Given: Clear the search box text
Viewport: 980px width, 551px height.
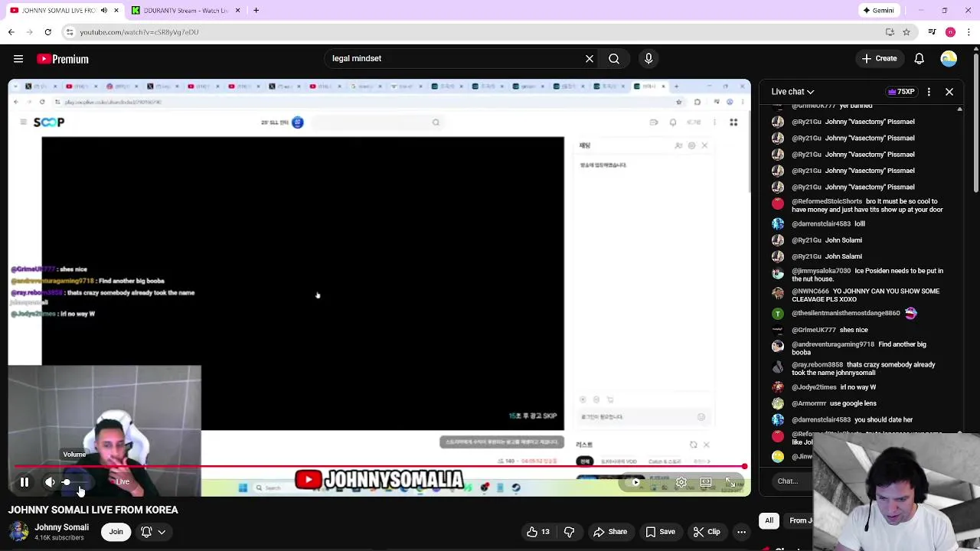Looking at the screenshot, I should coord(590,58).
